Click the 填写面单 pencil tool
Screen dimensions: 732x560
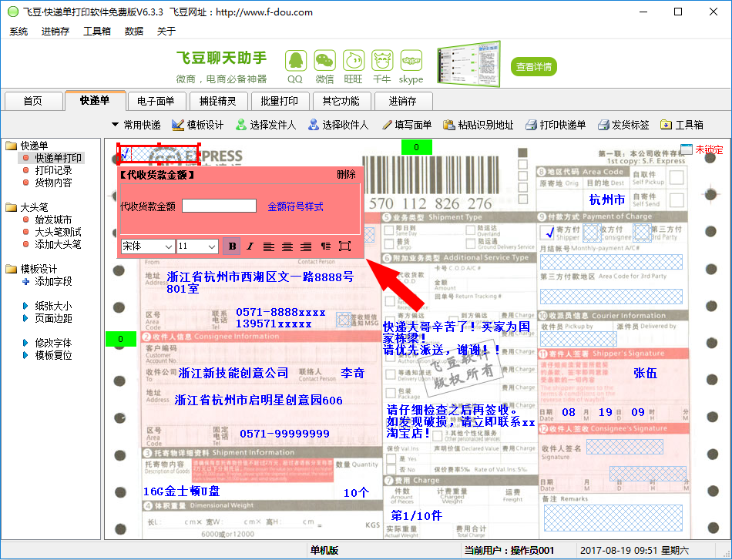click(x=406, y=125)
